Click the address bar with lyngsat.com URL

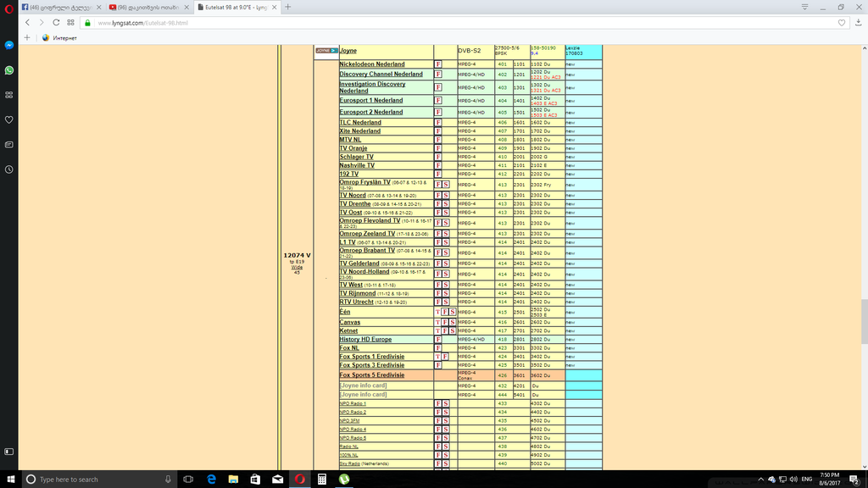464,23
